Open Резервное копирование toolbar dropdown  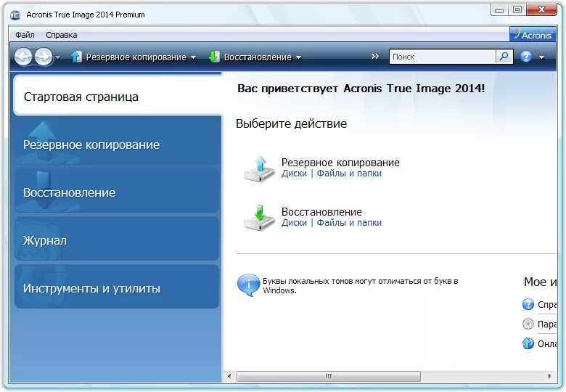194,57
